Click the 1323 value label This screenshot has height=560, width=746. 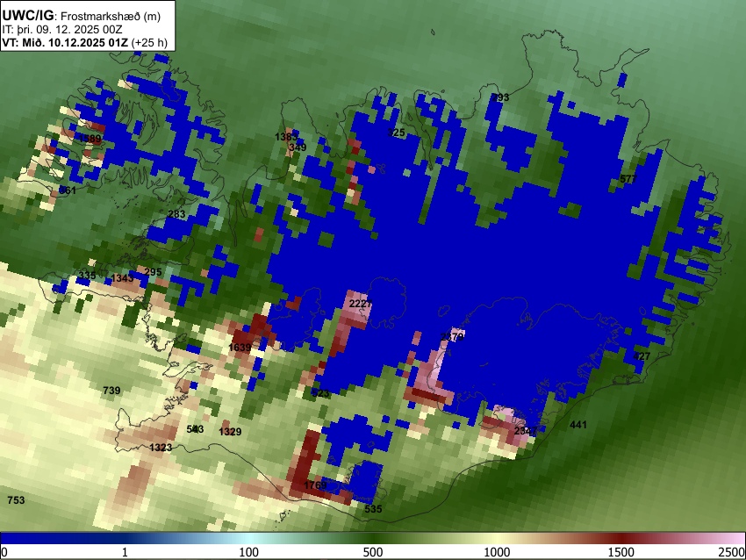[161, 448]
